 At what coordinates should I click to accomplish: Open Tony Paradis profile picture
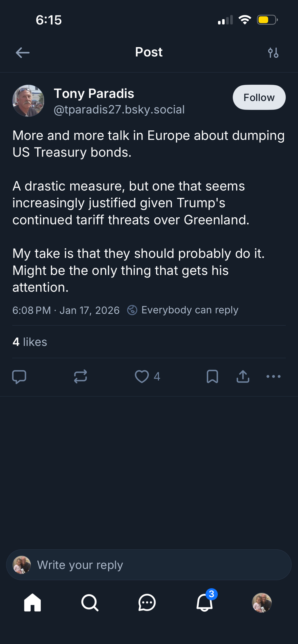[28, 101]
